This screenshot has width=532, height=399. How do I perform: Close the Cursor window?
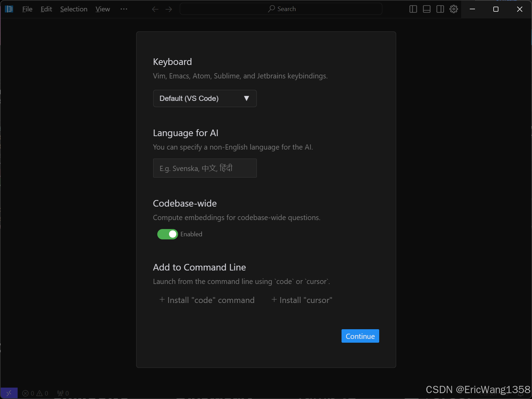520,9
